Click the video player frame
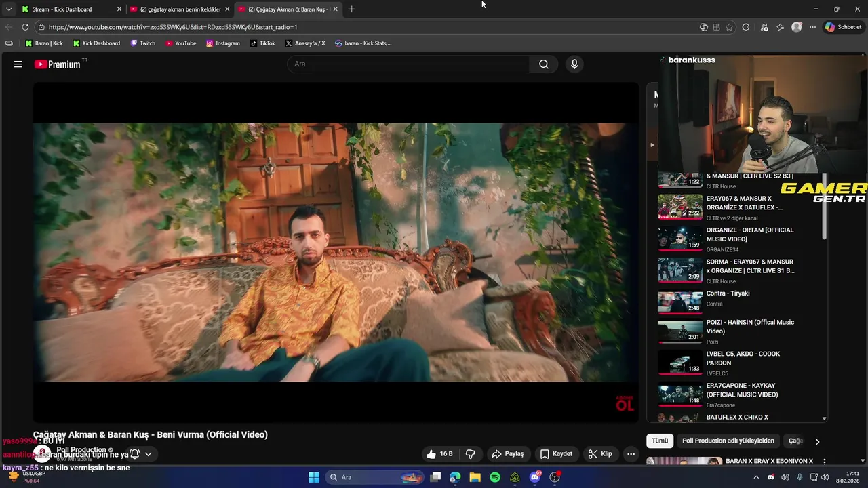The width and height of the screenshot is (868, 488). click(x=336, y=252)
